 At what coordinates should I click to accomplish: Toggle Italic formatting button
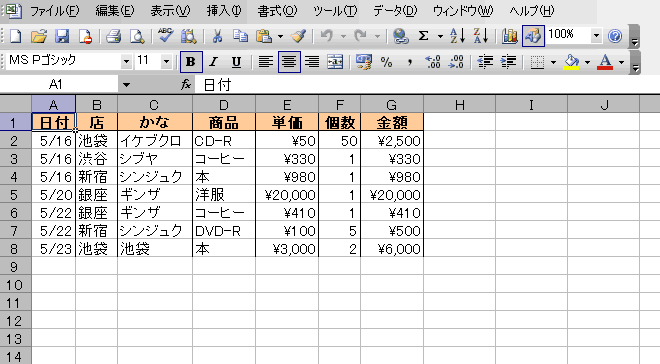213,62
